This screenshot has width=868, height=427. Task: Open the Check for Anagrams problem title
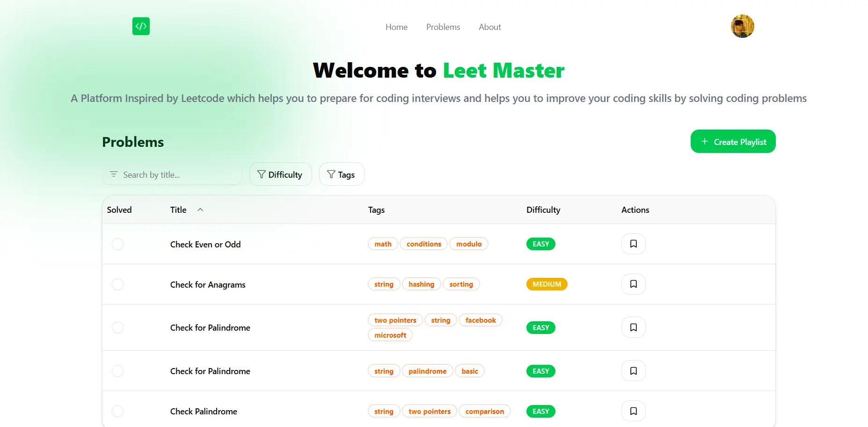(208, 285)
